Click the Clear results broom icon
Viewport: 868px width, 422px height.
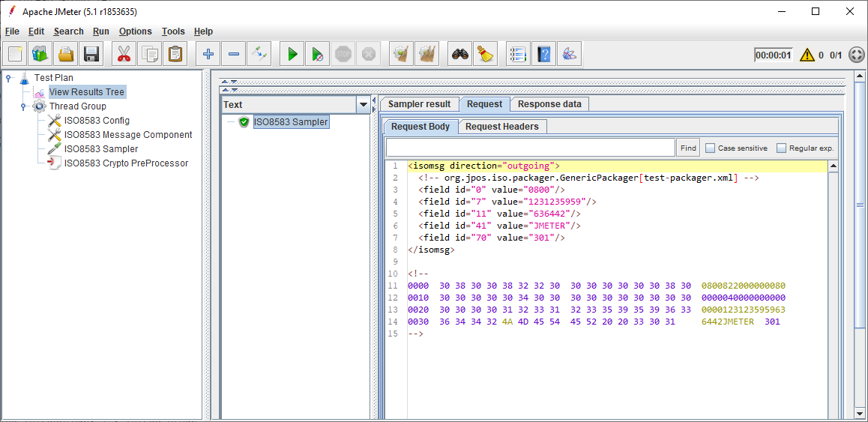[x=401, y=54]
